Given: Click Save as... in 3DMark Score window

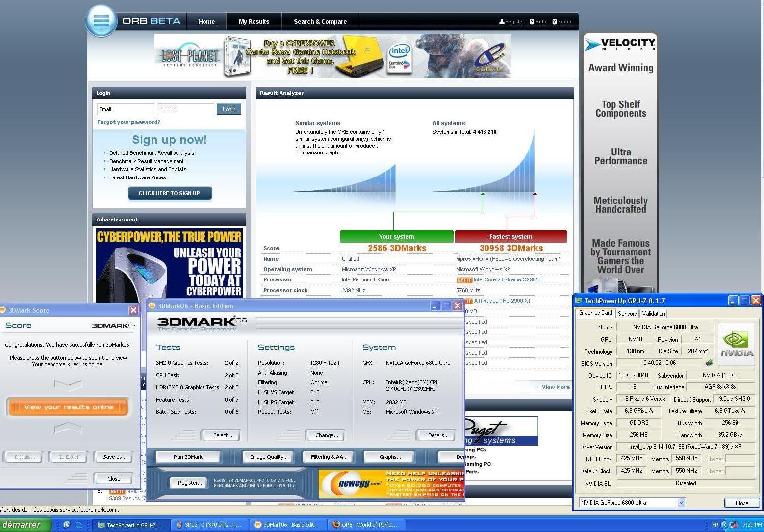Looking at the screenshot, I should point(114,457).
